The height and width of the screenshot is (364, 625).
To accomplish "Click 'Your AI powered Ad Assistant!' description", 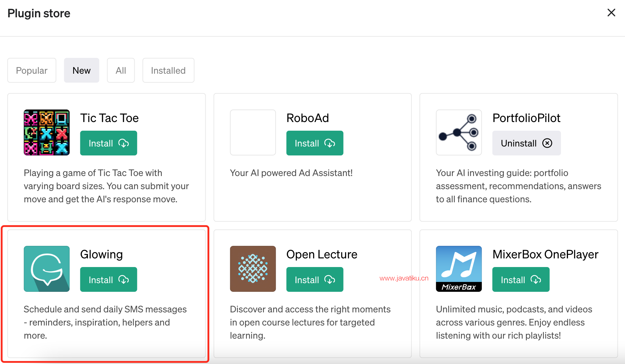I will (x=291, y=173).
